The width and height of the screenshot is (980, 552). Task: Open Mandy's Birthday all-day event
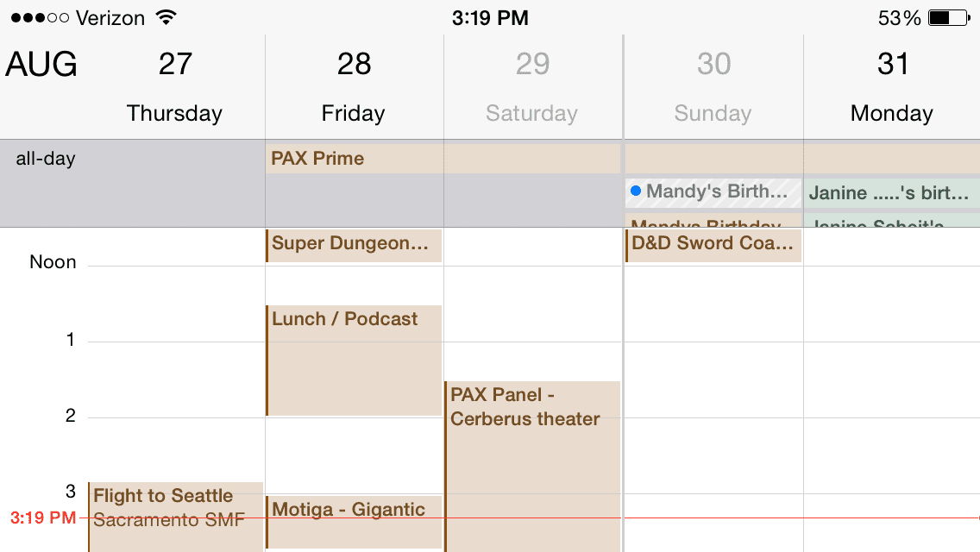tap(713, 192)
